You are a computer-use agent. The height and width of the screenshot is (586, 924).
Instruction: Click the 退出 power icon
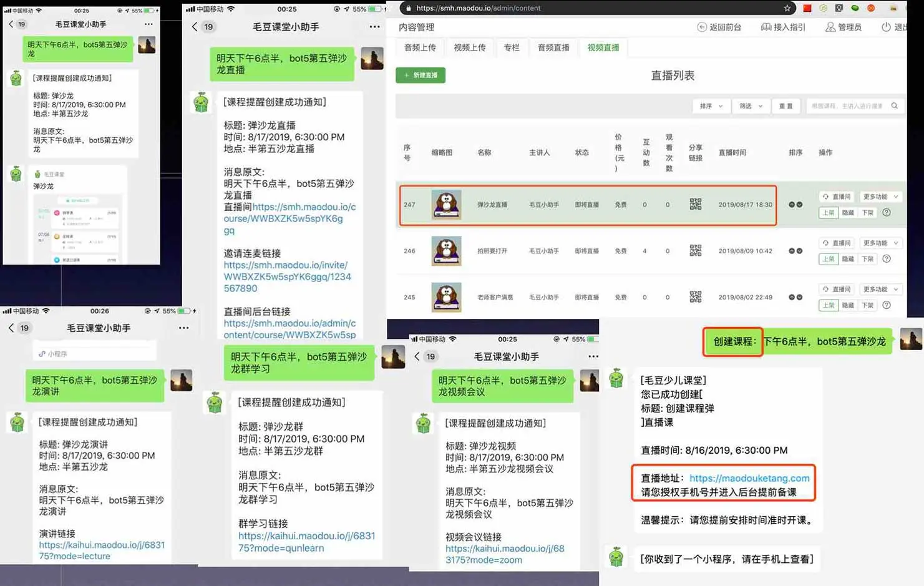886,27
